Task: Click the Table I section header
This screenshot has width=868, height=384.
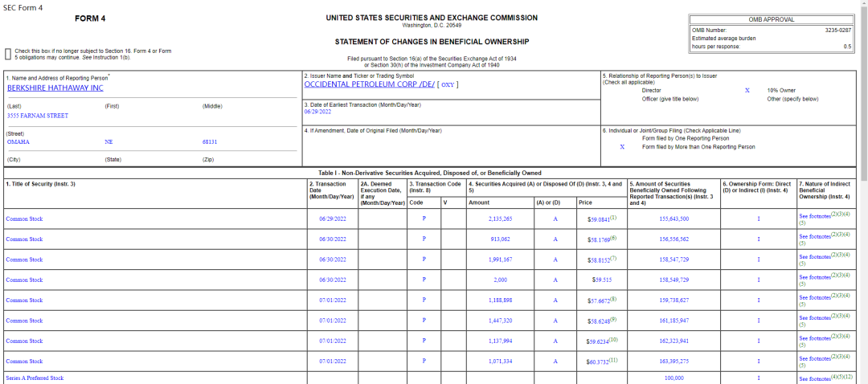Action: [429, 174]
